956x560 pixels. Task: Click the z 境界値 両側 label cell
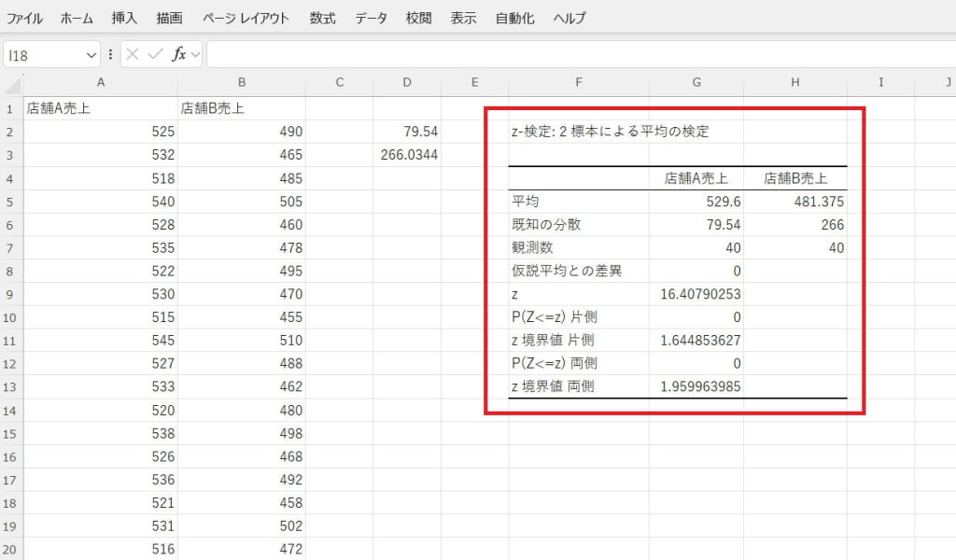579,385
